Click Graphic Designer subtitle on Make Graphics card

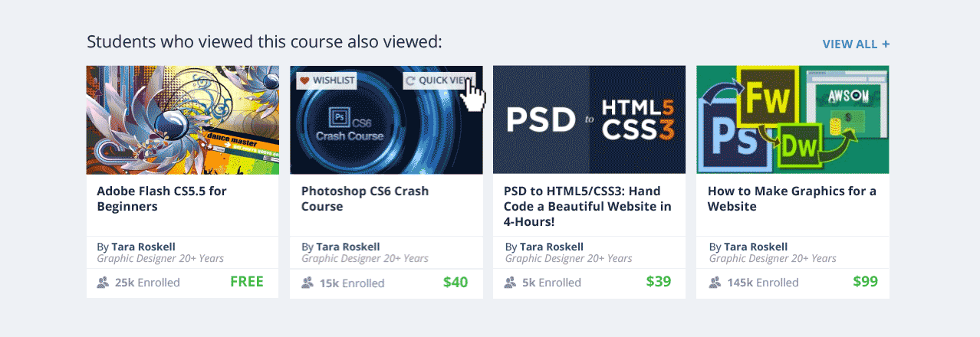772,258
